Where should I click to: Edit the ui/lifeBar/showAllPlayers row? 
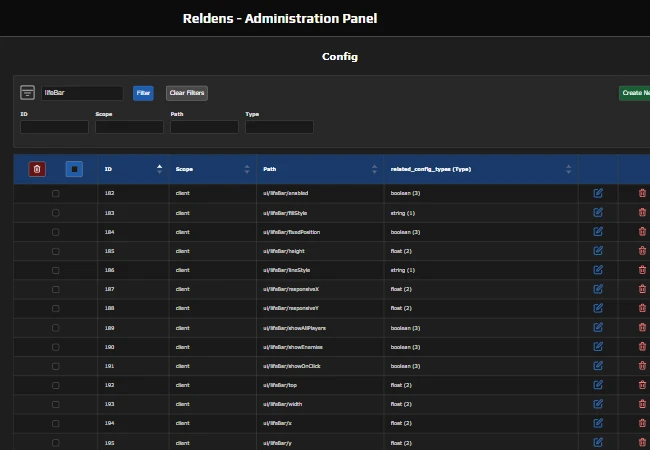point(598,327)
